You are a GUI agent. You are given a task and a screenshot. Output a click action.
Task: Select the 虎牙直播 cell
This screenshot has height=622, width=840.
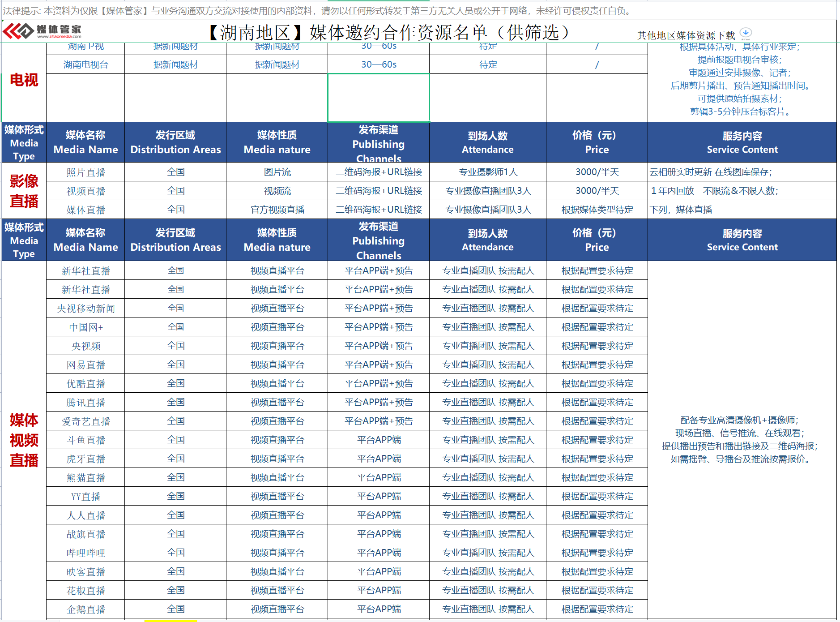coord(85,459)
